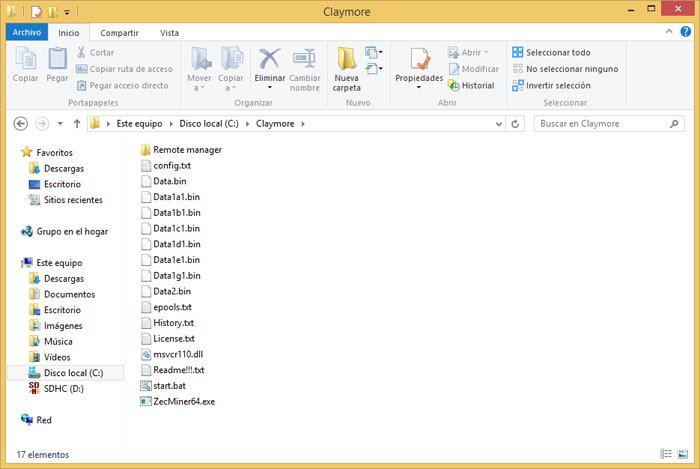This screenshot has width=700, height=469.
Task: Open recent locations dropdown arrow
Action: (x=60, y=124)
